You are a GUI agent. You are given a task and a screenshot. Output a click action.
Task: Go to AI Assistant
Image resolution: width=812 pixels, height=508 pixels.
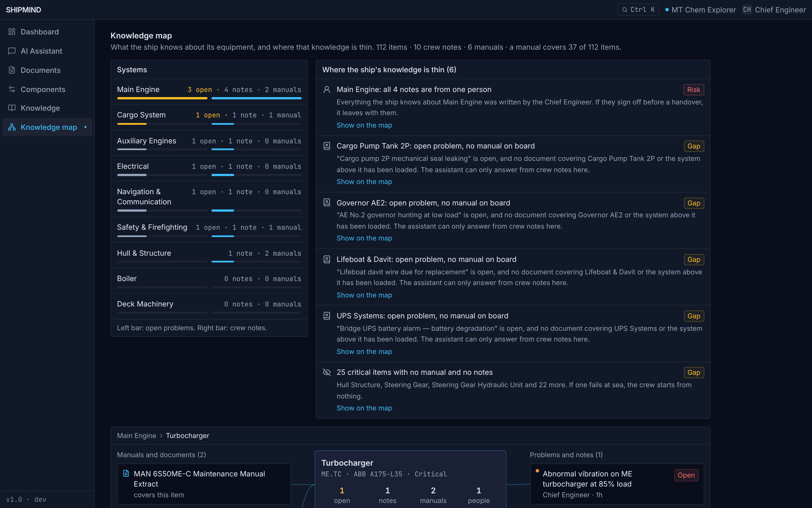[x=47, y=51]
